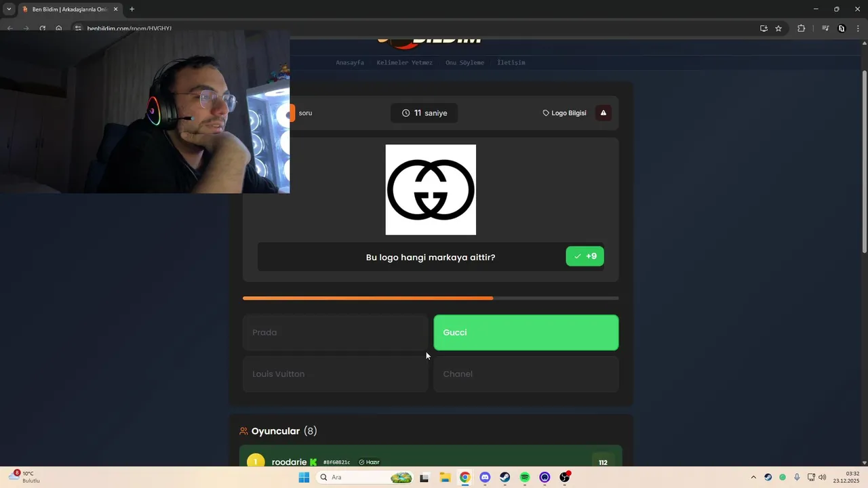The image size is (868, 488).
Task: Open a new browser tab
Action: click(x=132, y=9)
